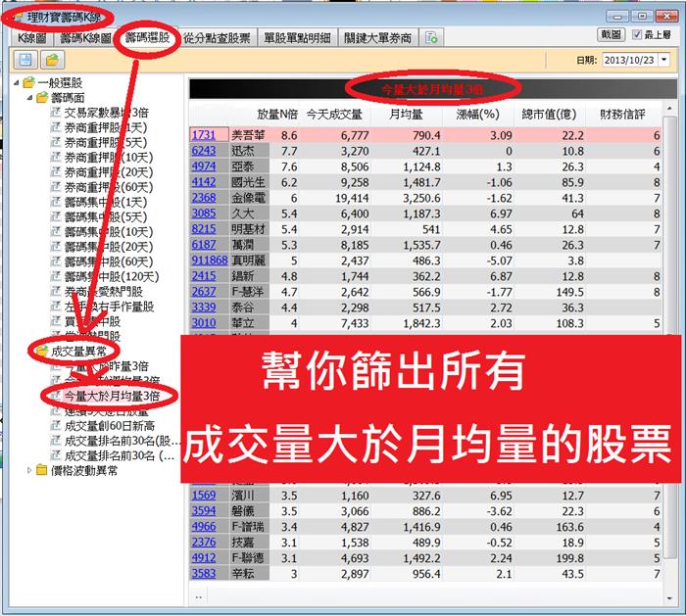This screenshot has width=686, height=616.
Task: Click stock name F-慧洋
Action: [x=248, y=292]
